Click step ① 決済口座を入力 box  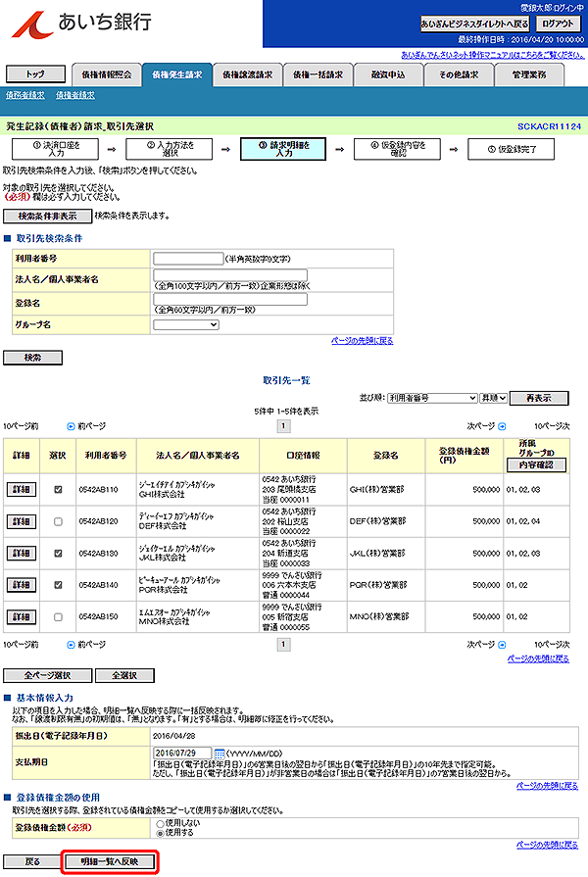click(56, 149)
